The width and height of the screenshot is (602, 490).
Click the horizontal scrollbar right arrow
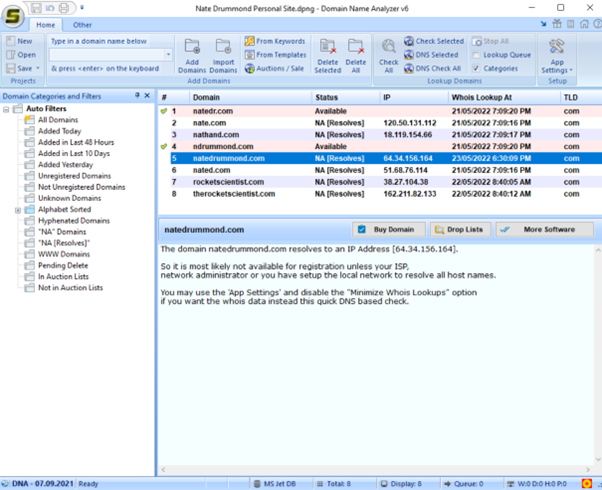588,470
